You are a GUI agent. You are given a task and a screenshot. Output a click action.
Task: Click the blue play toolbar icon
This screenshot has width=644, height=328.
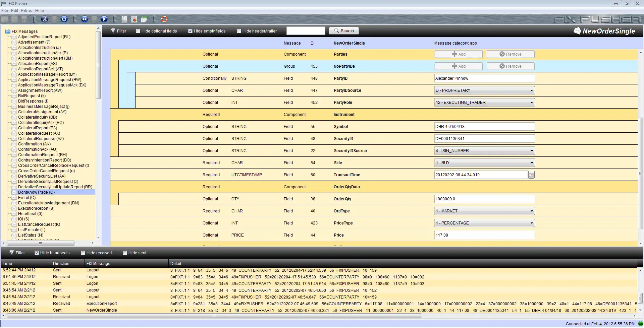(104, 19)
